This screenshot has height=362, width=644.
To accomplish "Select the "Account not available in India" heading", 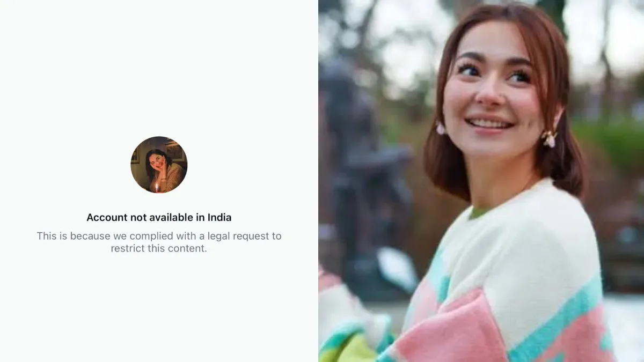I will 159,217.
